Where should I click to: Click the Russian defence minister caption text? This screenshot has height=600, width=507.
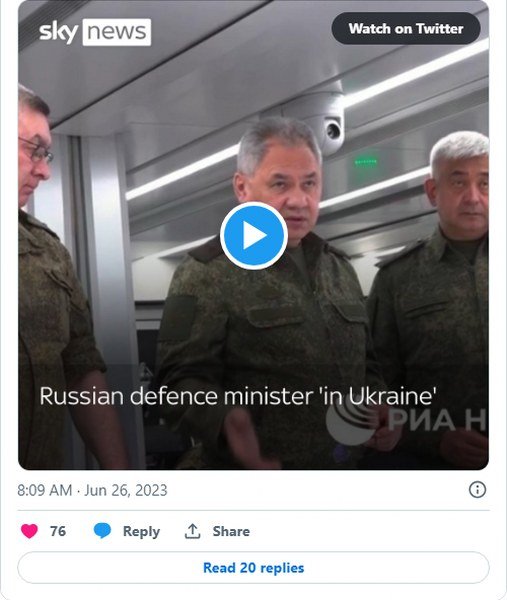(238, 396)
